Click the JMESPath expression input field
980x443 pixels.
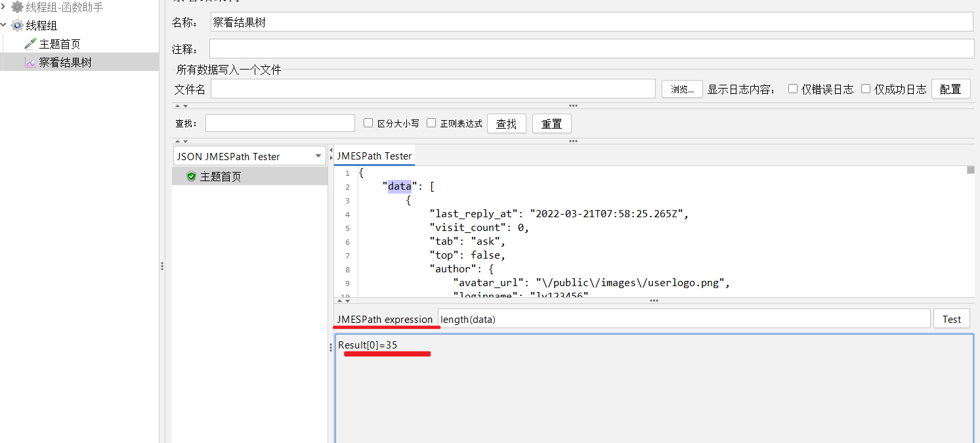coord(684,319)
